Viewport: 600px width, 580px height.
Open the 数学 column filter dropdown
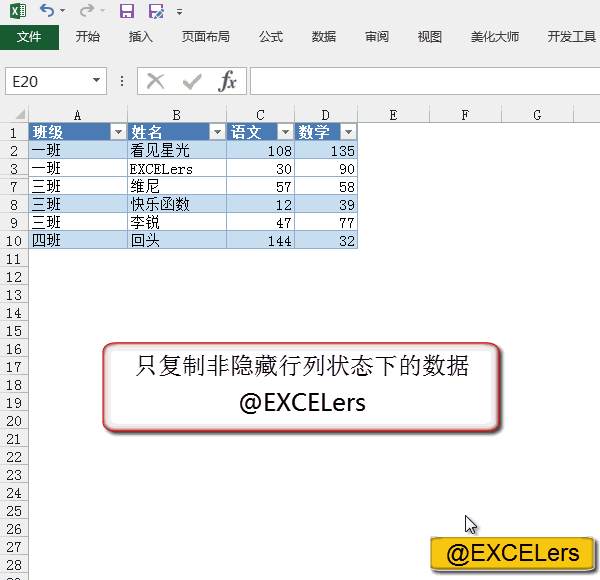point(348,132)
